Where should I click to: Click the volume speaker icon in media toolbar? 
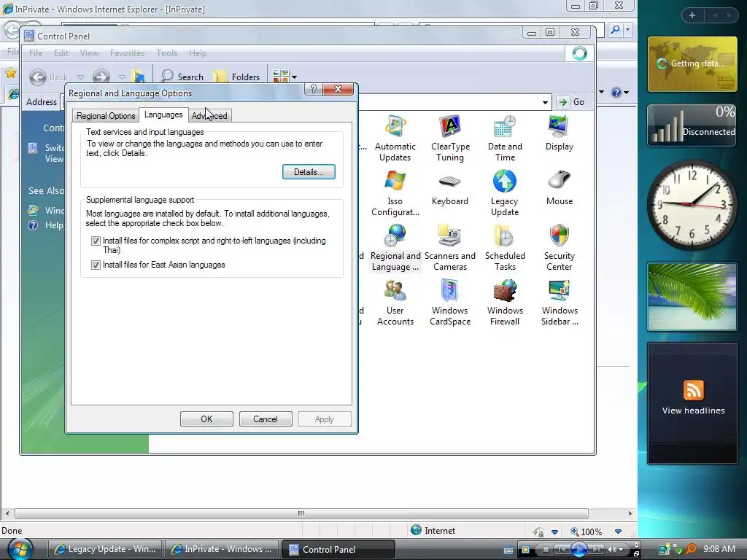pyautogui.click(x=612, y=550)
